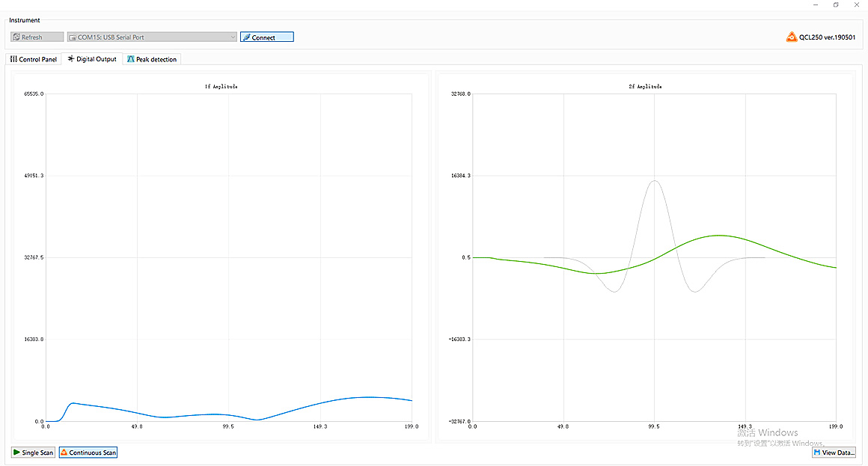Click the 2f Amplitude chart title

[x=645, y=87]
